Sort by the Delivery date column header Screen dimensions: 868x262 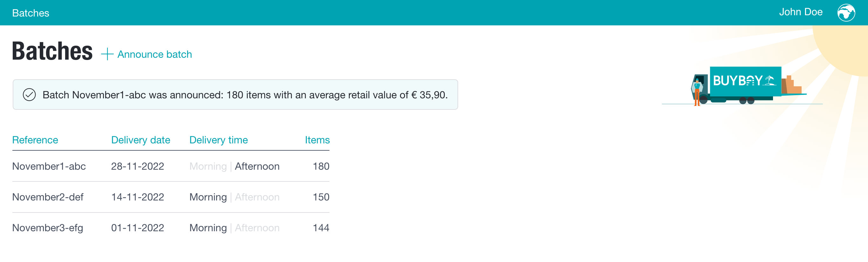tap(140, 140)
